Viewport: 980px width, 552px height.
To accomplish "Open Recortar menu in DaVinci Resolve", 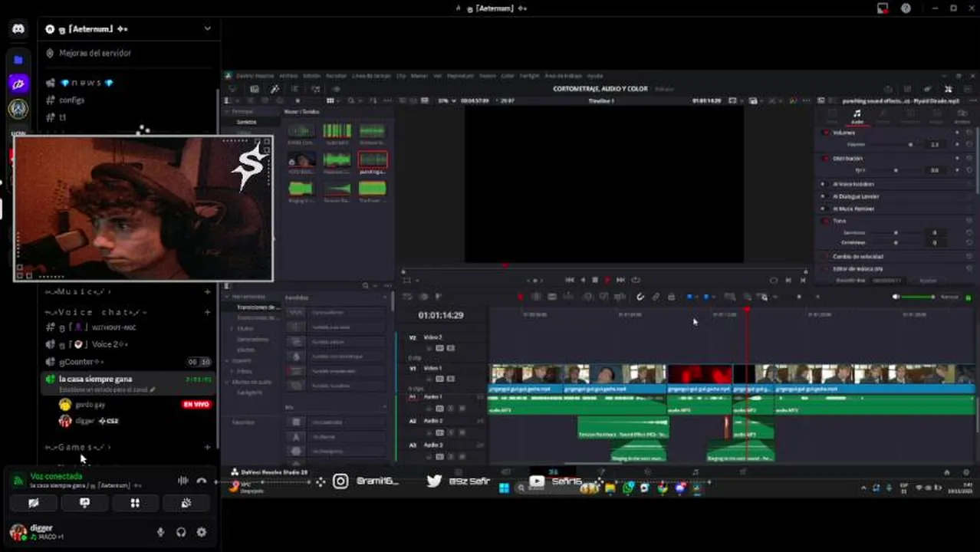I will coord(336,76).
